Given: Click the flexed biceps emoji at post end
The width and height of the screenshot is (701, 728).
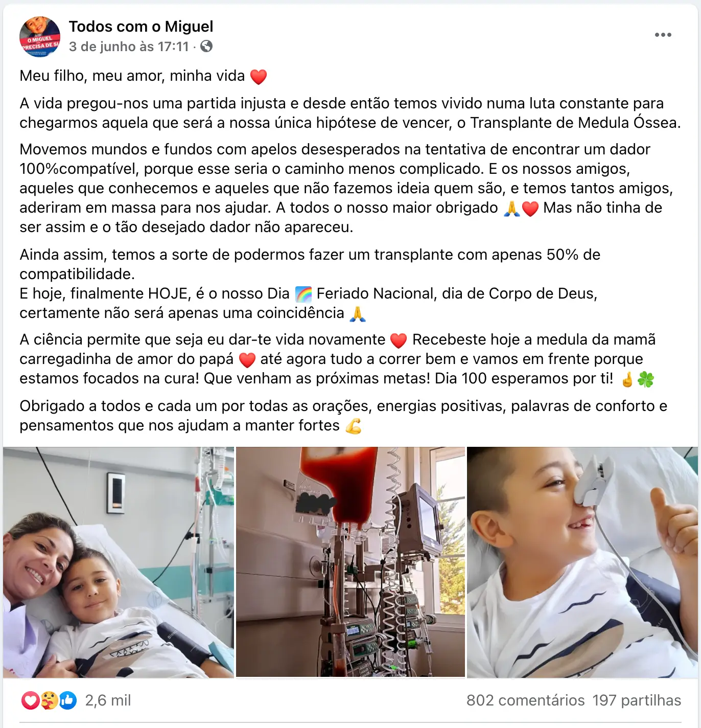Looking at the screenshot, I should tap(353, 426).
